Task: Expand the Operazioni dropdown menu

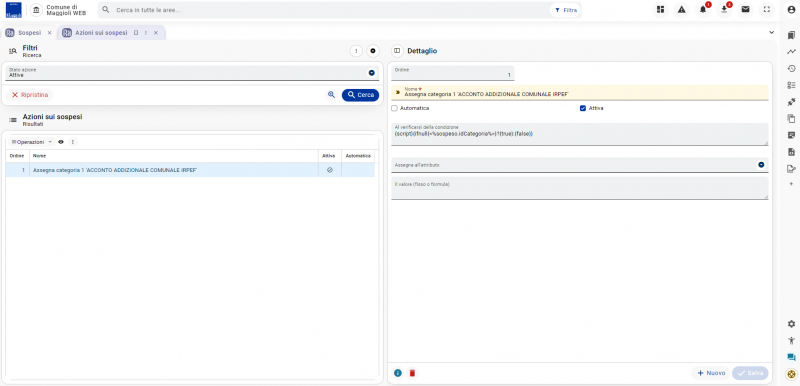Action: [x=32, y=142]
